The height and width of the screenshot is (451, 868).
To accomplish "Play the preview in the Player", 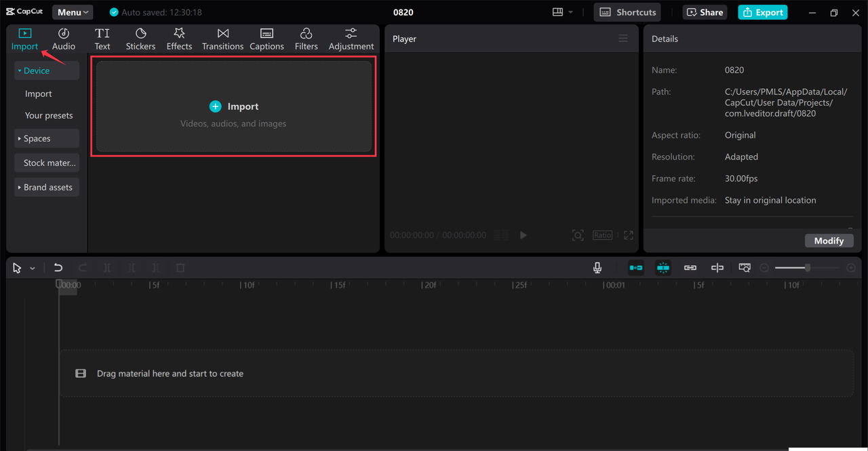I will click(x=523, y=235).
